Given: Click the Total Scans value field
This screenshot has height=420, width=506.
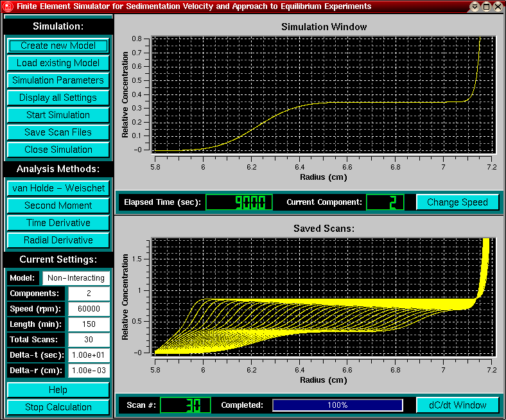Looking at the screenshot, I should [x=89, y=340].
